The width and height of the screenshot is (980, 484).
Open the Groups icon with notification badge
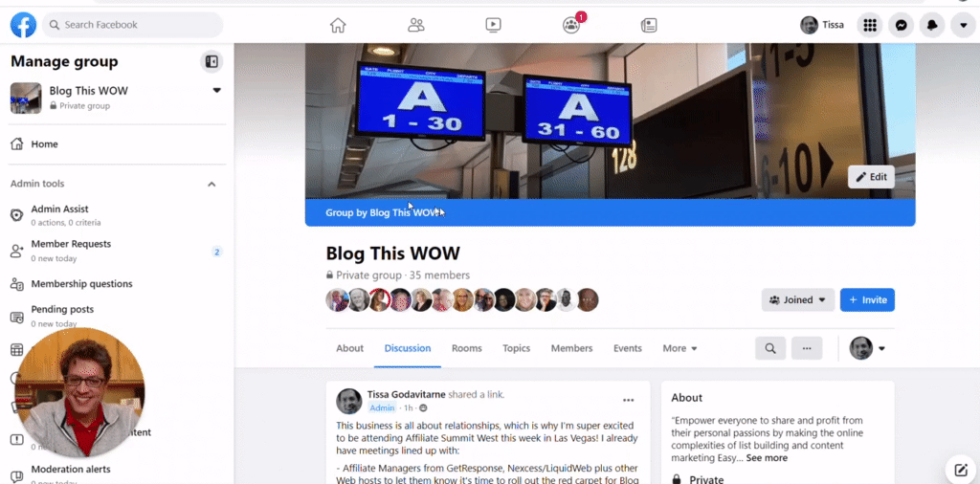pyautogui.click(x=571, y=25)
